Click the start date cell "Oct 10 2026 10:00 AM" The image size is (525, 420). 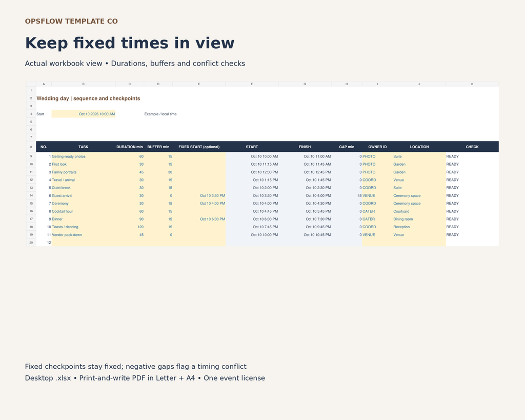pyautogui.click(x=84, y=114)
